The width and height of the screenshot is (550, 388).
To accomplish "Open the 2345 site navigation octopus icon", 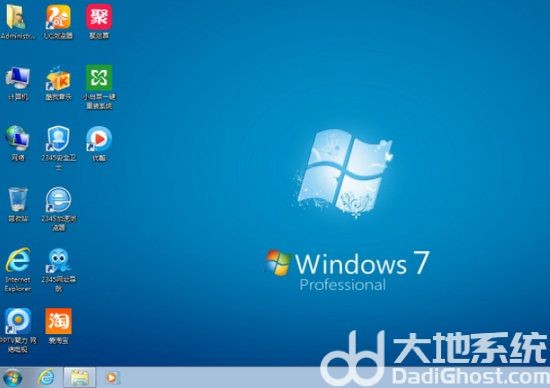I will click(x=58, y=260).
